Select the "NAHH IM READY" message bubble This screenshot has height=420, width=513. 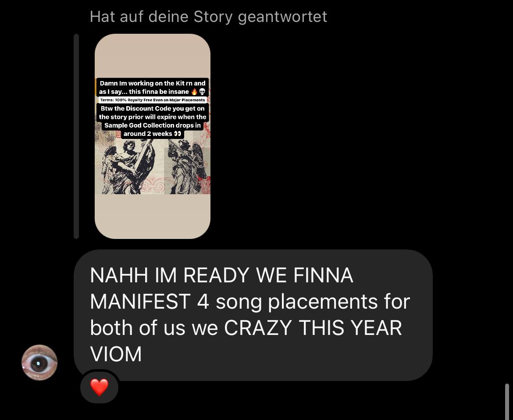(x=253, y=315)
